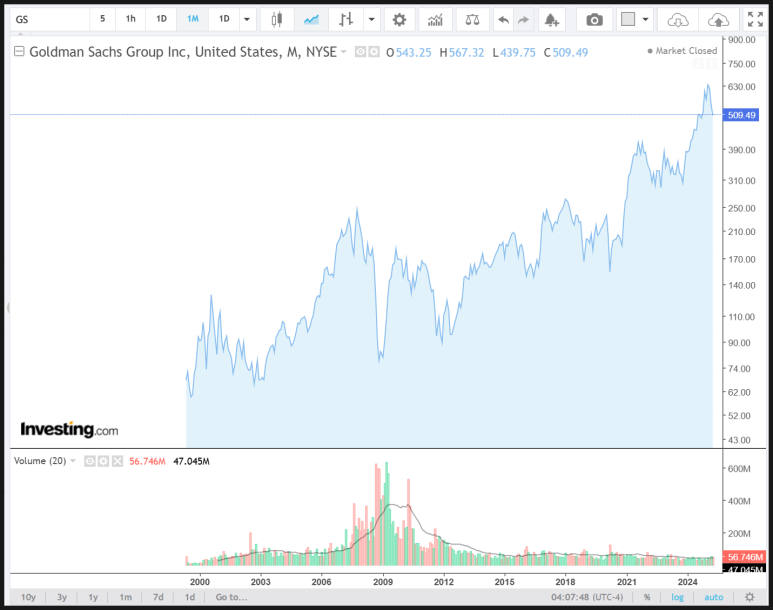Click the Investing.com logo link

coord(69,430)
